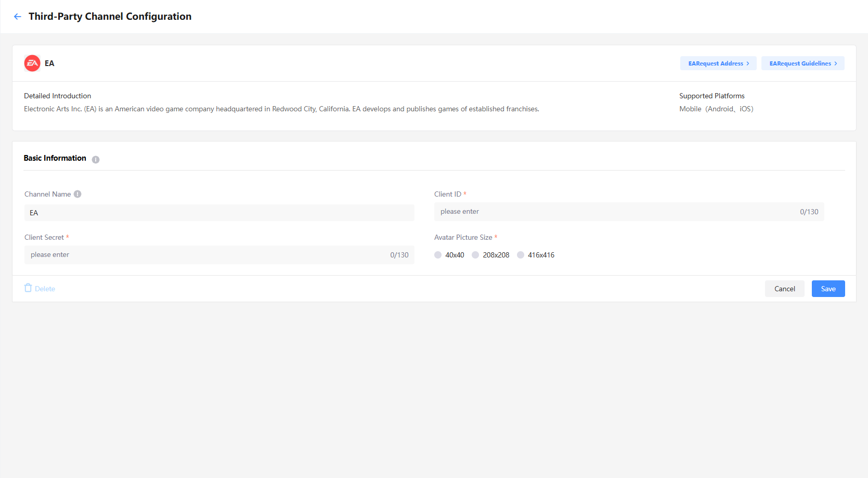Click the Delete text link
This screenshot has height=478, width=868.
click(x=45, y=289)
